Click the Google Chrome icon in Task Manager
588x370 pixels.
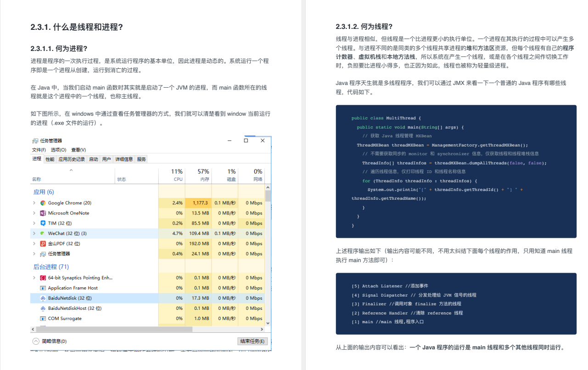click(43, 203)
